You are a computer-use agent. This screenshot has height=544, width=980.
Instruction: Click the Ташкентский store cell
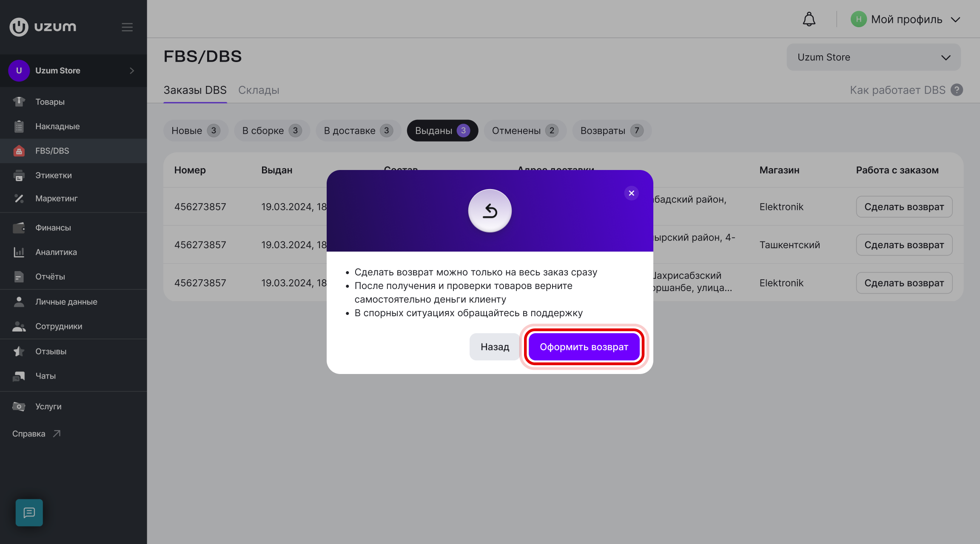click(790, 245)
